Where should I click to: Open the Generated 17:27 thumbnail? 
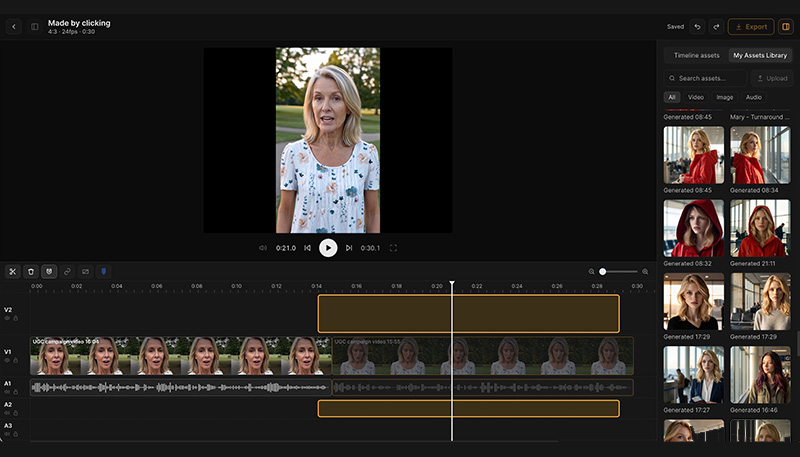(693, 375)
